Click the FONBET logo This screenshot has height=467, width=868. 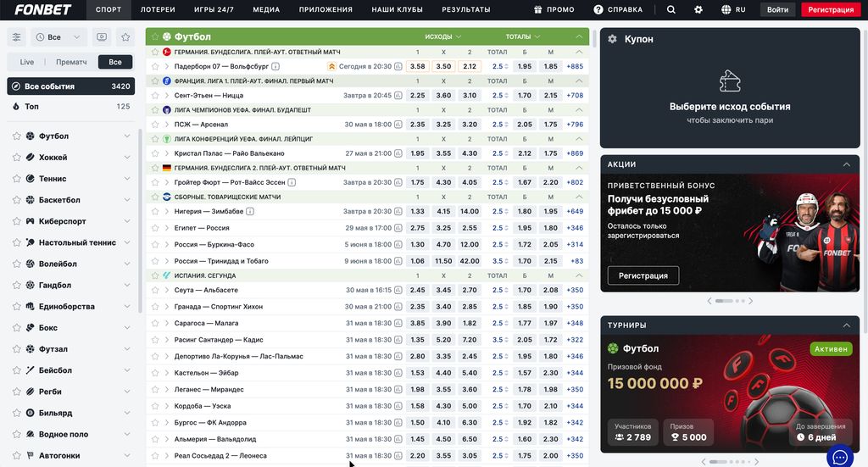pos(42,9)
